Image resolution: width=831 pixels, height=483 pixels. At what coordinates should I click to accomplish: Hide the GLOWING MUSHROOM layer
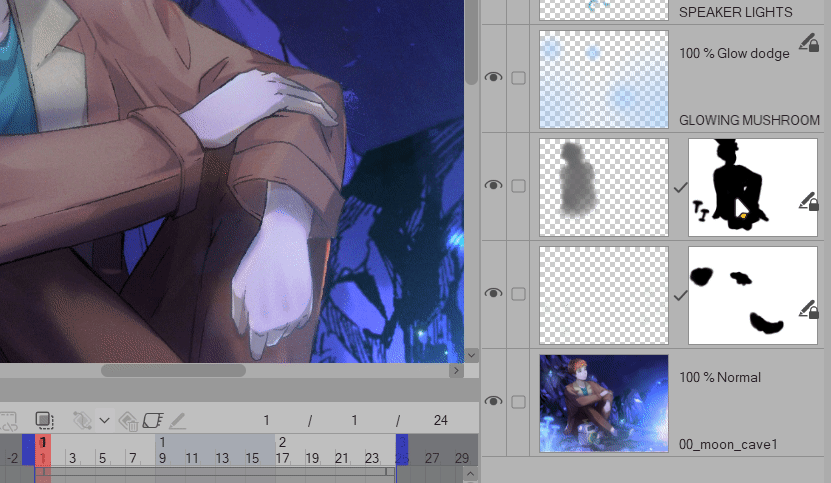[x=493, y=77]
